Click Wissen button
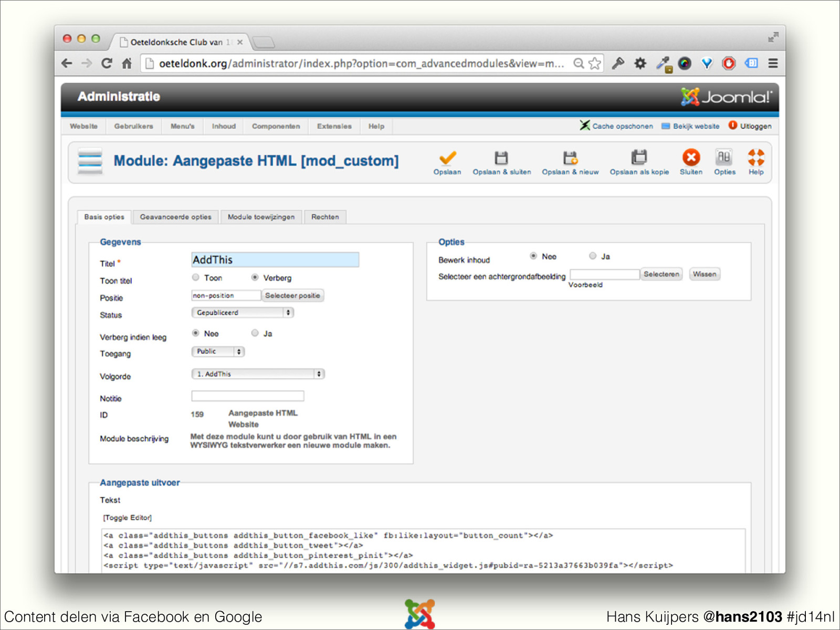Viewport: 840px width, 630px height. pos(705,274)
